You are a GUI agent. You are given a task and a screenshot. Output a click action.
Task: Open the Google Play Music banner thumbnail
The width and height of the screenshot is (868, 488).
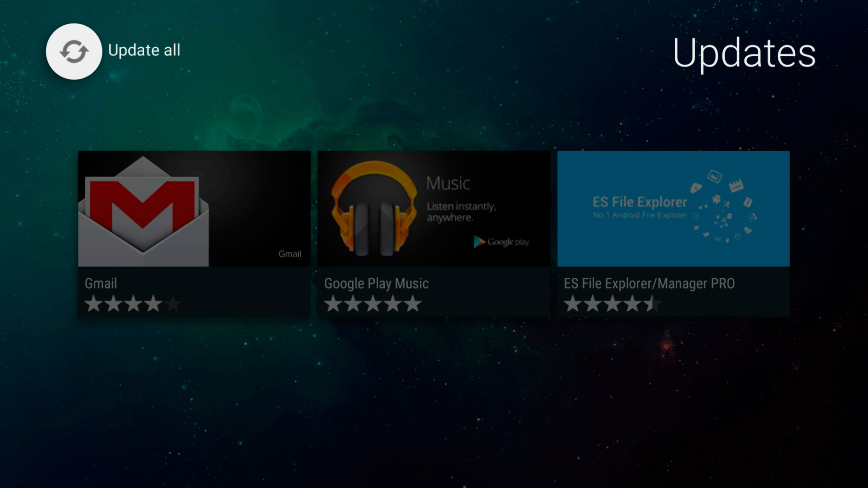[434, 209]
